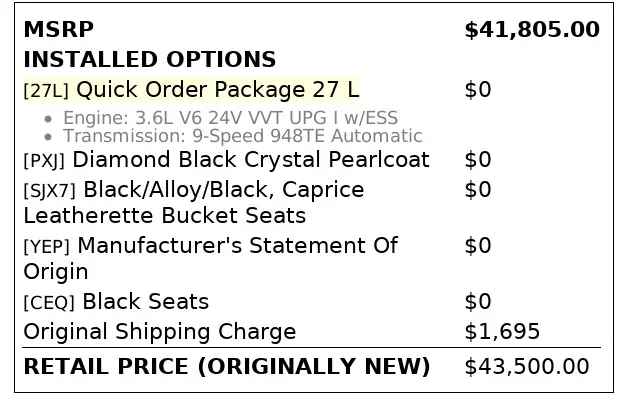Open the Diamond Black Crystal Pearlcoat option
The image size is (623, 403).
pos(251,160)
